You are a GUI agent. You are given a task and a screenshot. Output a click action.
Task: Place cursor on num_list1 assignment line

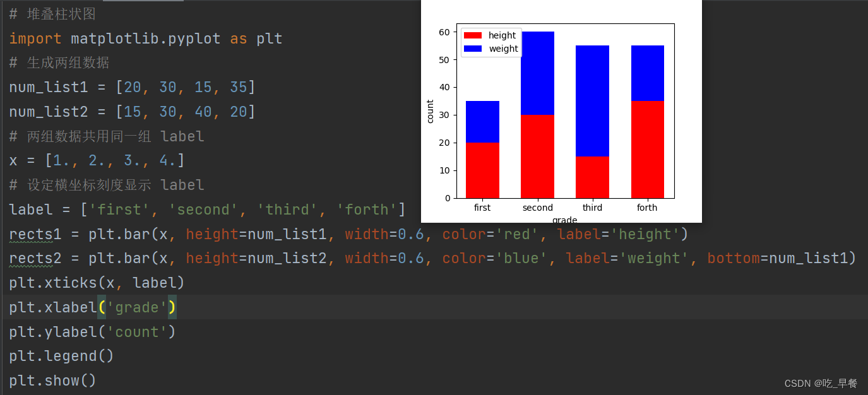point(132,87)
